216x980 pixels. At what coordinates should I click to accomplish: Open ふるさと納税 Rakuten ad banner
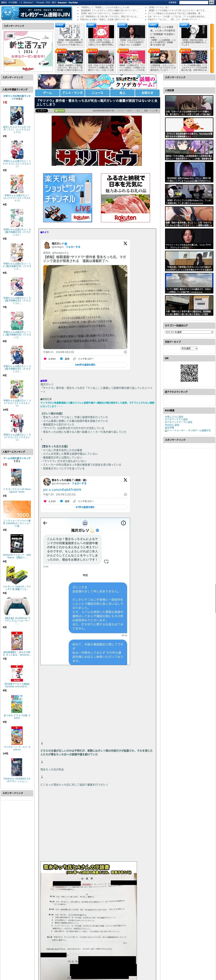[125, 198]
